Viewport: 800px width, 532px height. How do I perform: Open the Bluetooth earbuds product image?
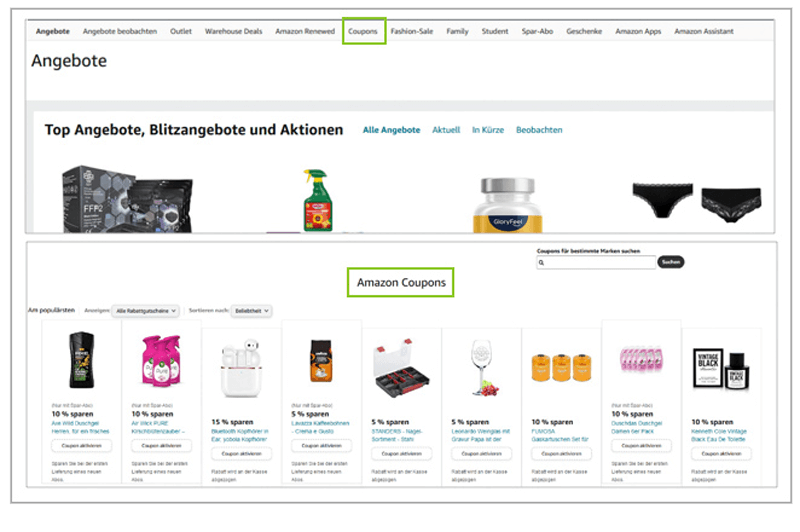click(241, 367)
